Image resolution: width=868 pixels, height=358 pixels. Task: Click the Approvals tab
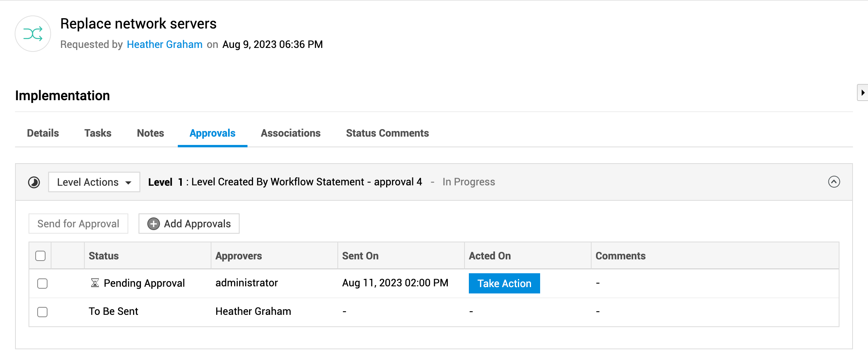click(213, 133)
